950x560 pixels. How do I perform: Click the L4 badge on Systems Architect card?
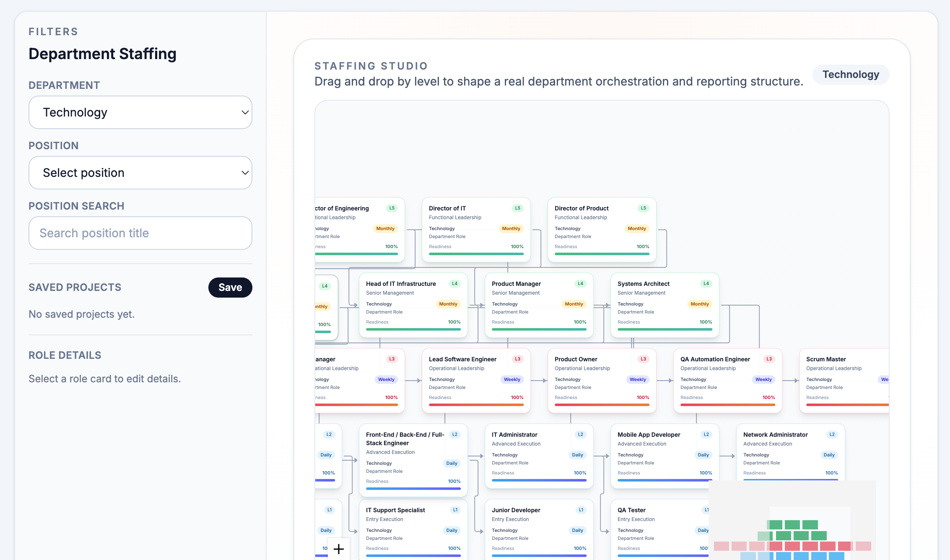[706, 283]
